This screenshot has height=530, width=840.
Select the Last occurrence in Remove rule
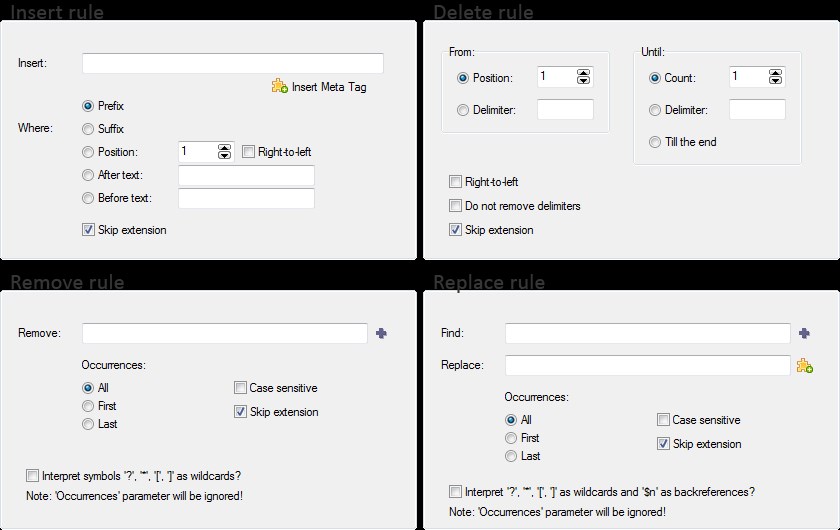point(88,424)
